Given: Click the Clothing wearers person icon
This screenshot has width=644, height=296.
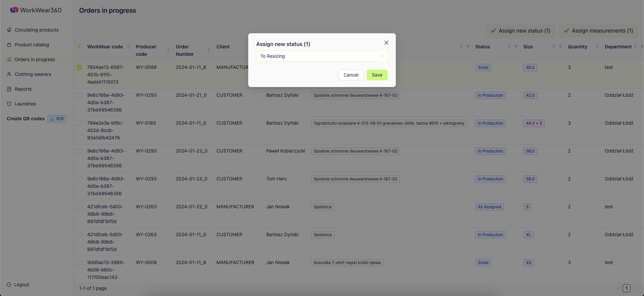Looking at the screenshot, I should pos(9,74).
